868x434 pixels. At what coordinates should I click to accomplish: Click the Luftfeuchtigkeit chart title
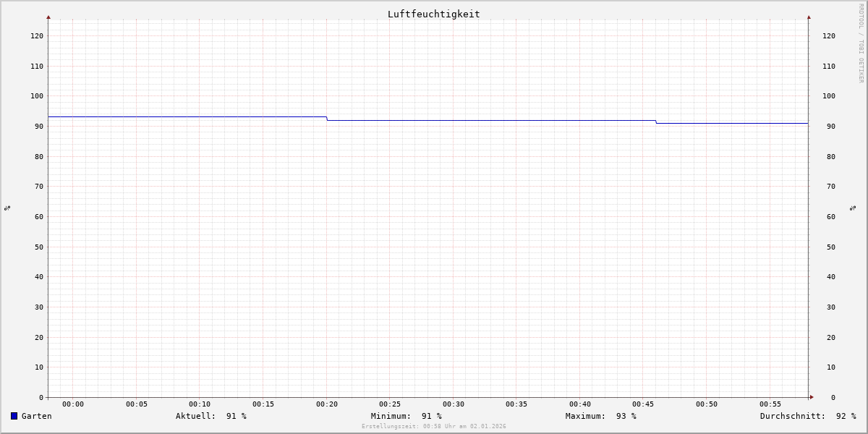tap(434, 14)
